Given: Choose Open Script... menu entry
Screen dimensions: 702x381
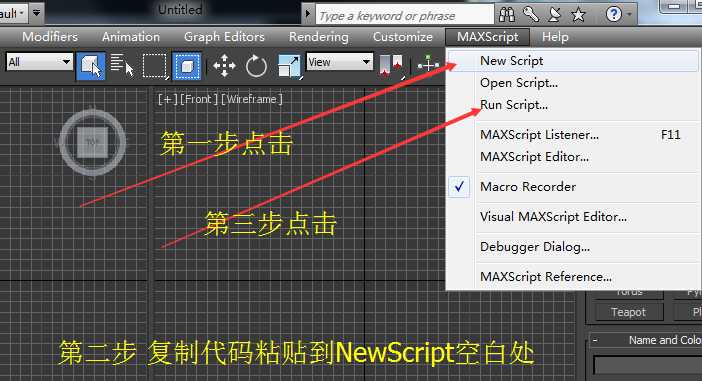Looking at the screenshot, I should 572,83.
